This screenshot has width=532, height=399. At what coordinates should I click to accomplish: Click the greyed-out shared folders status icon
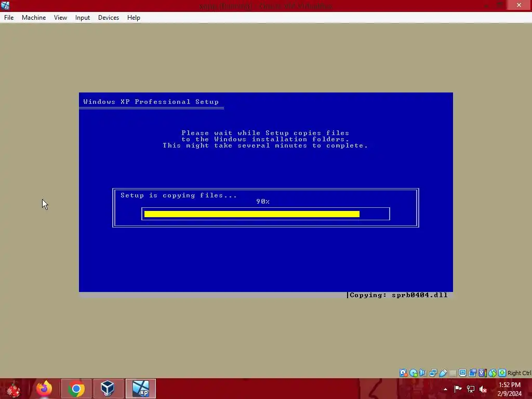tap(453, 373)
